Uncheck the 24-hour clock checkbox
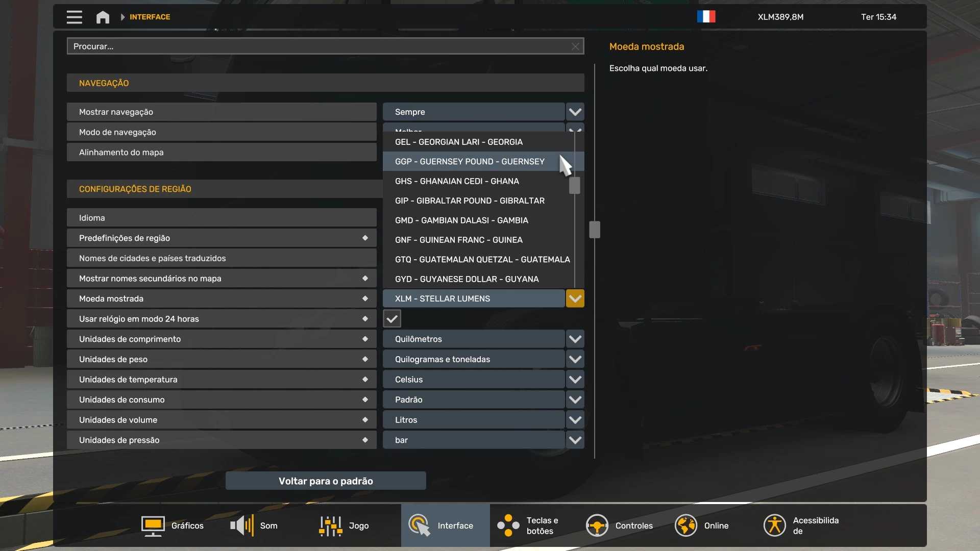This screenshot has height=551, width=980. pos(392,319)
